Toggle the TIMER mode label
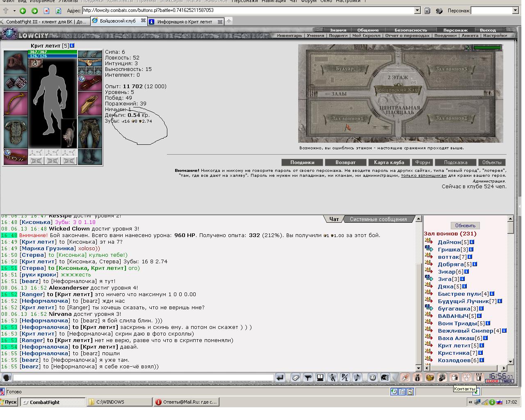The image size is (525, 420). tap(506, 381)
